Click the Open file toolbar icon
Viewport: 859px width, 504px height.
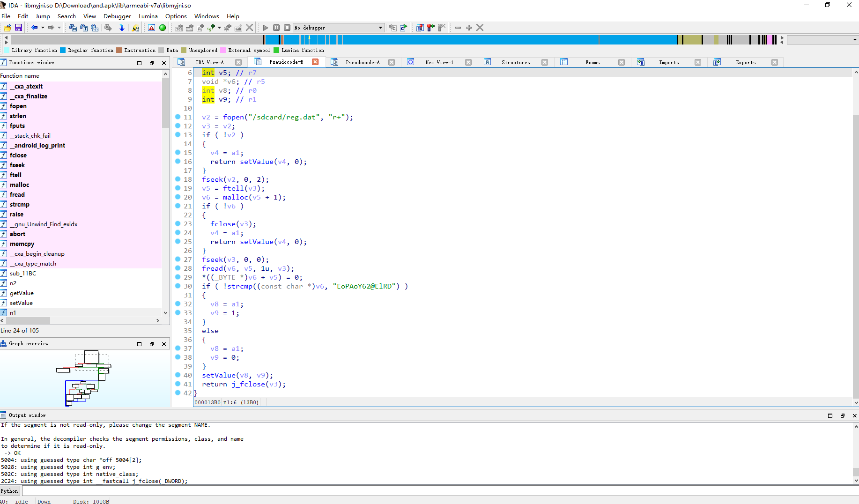pos(7,28)
